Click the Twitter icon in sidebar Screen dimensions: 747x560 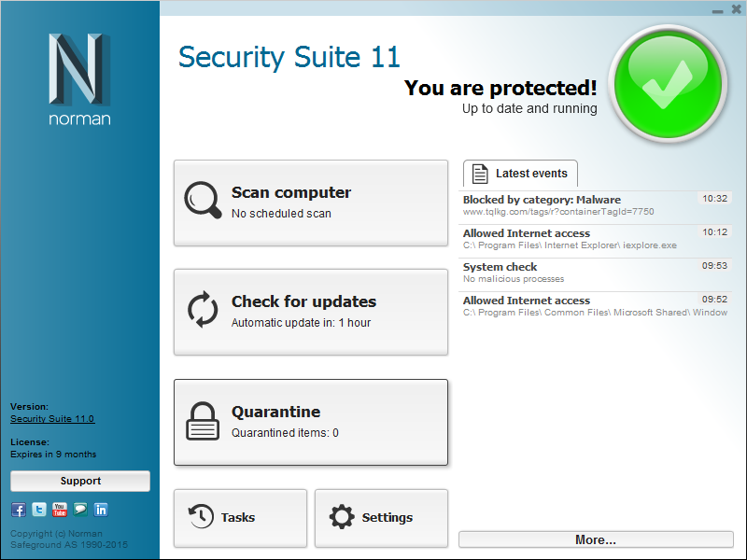coord(39,510)
